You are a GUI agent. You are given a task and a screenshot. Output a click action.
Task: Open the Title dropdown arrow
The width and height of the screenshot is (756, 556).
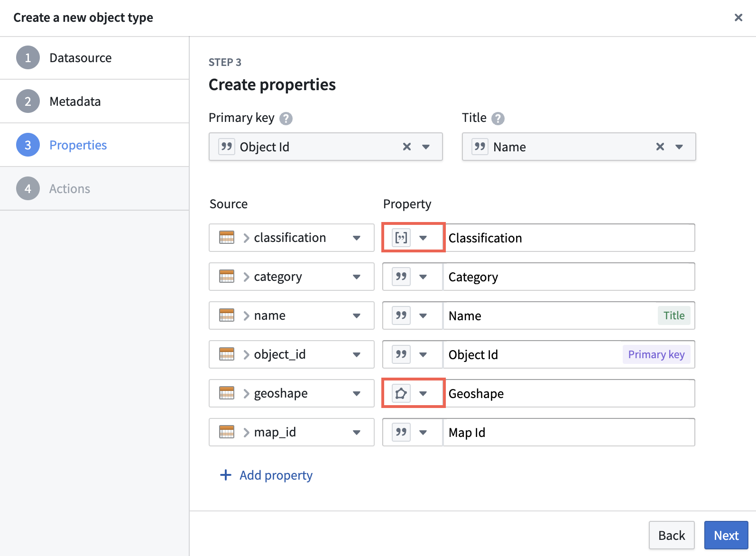tap(679, 147)
